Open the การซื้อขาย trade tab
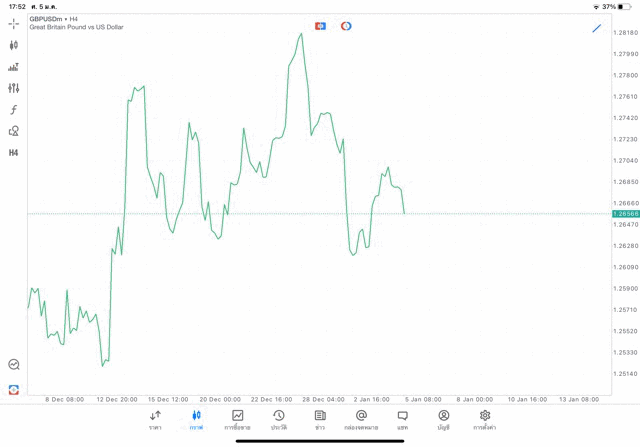Viewport: 640px width, 447px height. point(237,420)
